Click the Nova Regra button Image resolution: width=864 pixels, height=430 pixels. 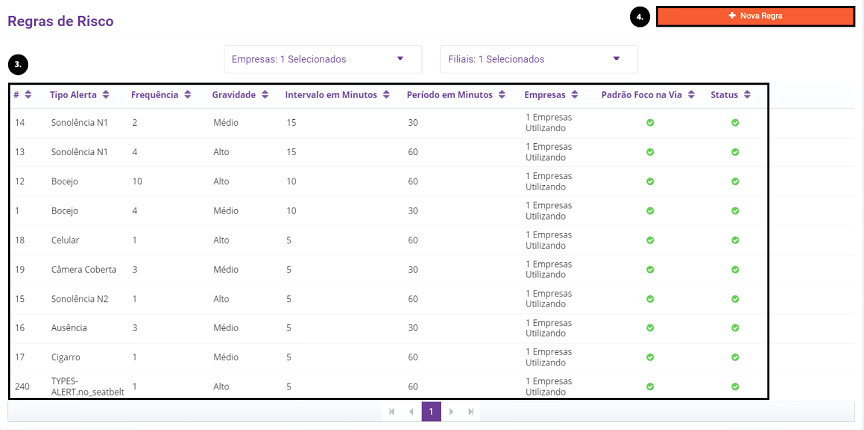pos(755,16)
